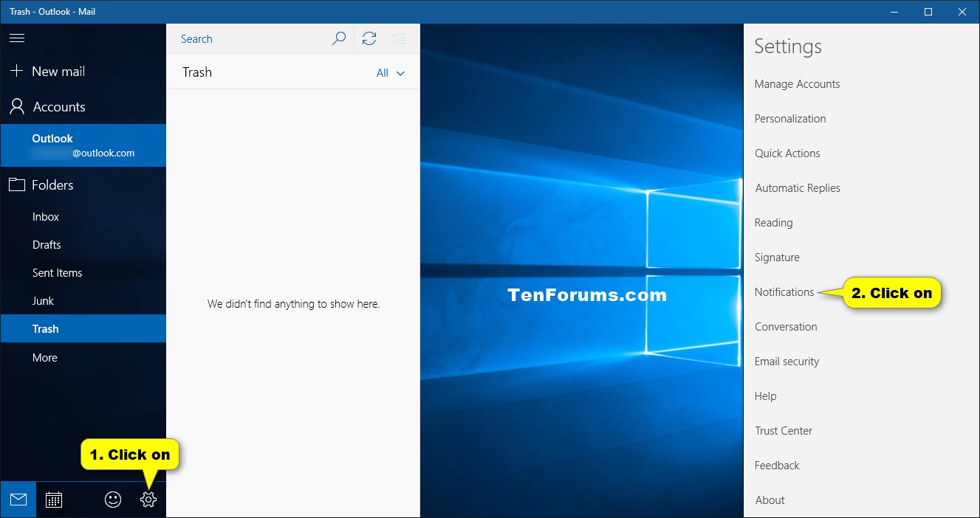Open Manage Accounts in Settings
This screenshot has height=518, width=980.
pyautogui.click(x=797, y=83)
